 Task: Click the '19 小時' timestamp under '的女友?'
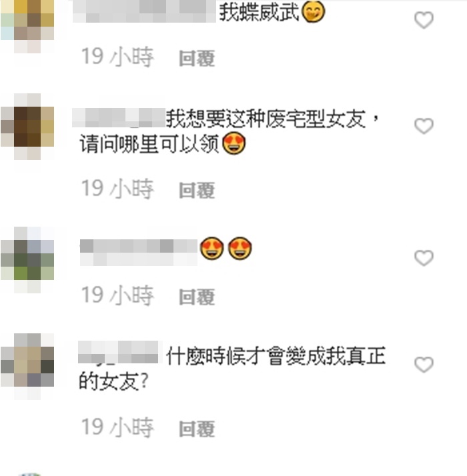[117, 427]
